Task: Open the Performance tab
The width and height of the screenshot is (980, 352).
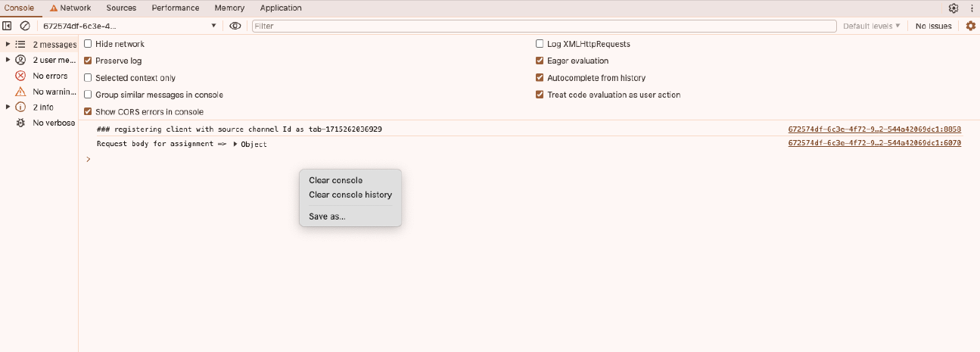Action: coord(176,8)
